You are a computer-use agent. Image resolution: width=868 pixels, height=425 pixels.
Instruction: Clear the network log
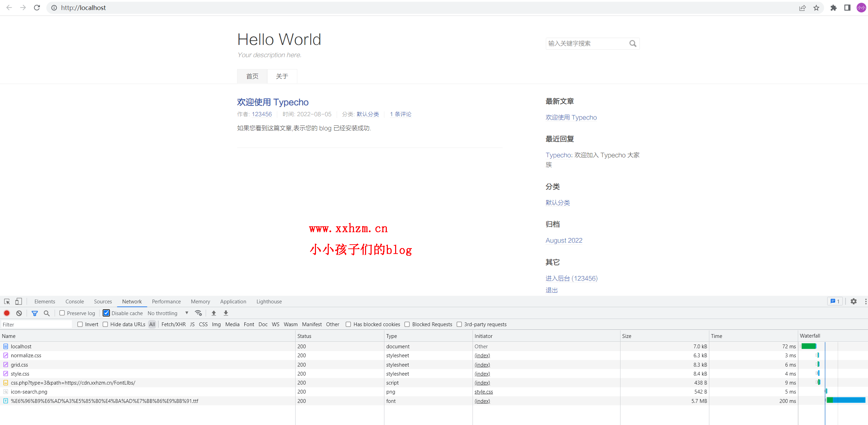[x=19, y=313]
